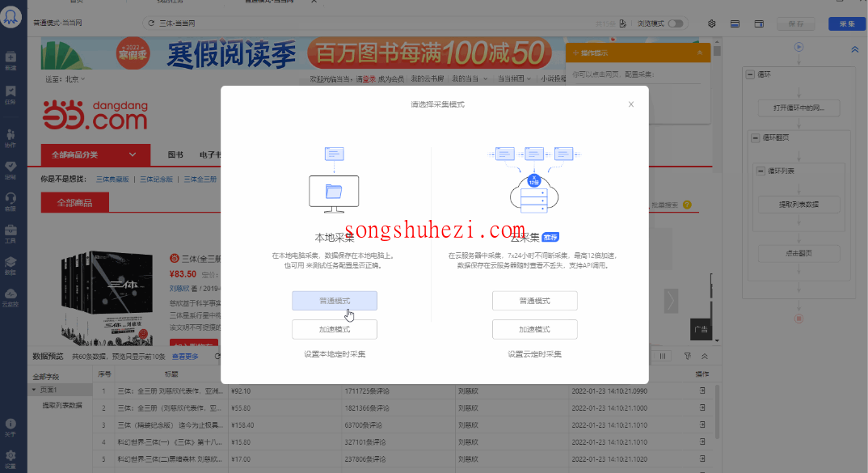Collapse the 循环列表 workflow block
This screenshot has height=473, width=868.
[761, 171]
